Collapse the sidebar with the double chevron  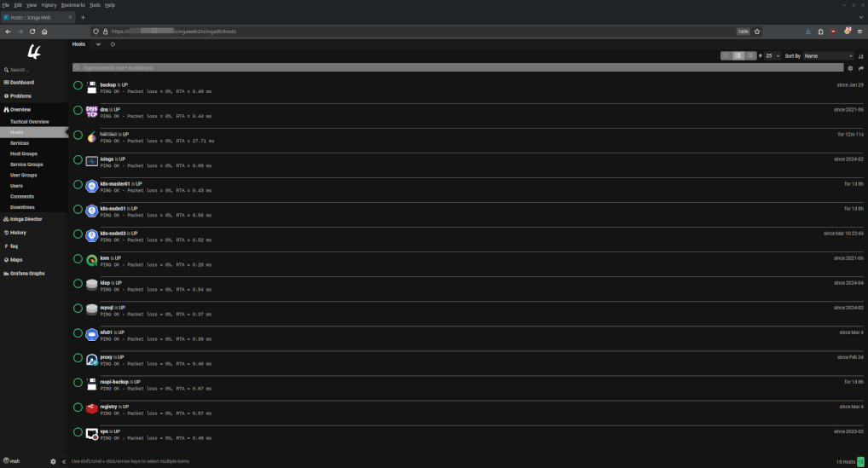[x=64, y=461]
